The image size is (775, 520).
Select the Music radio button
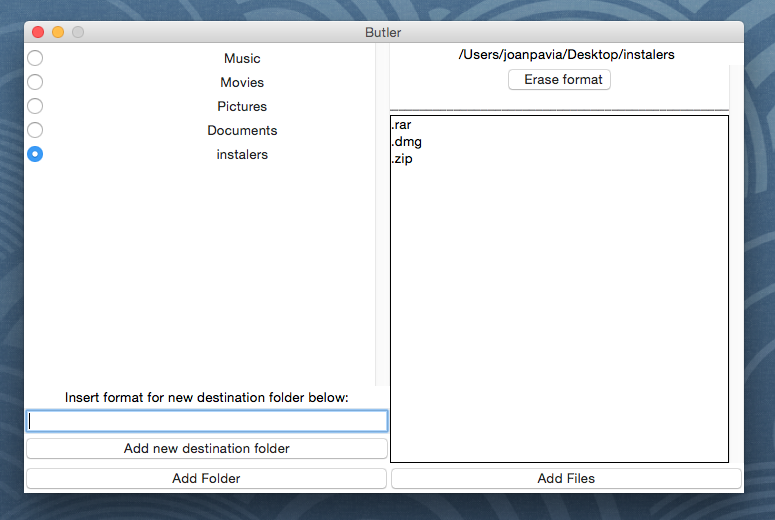[35, 58]
